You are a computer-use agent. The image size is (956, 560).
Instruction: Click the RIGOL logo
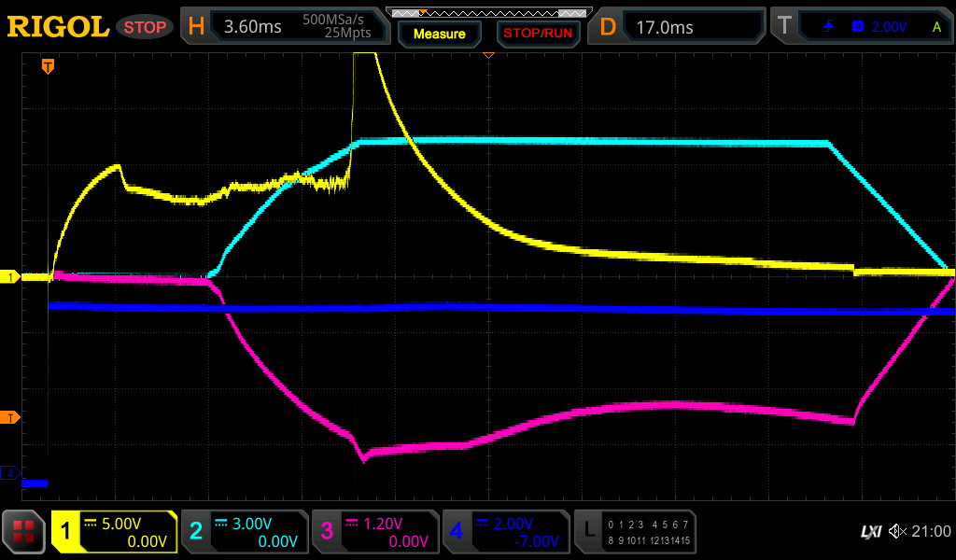coord(58,27)
